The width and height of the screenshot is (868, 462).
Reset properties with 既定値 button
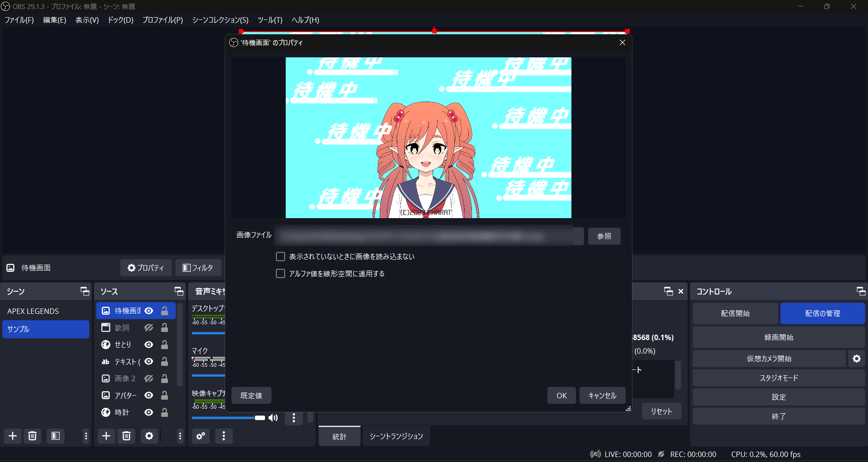(251, 396)
